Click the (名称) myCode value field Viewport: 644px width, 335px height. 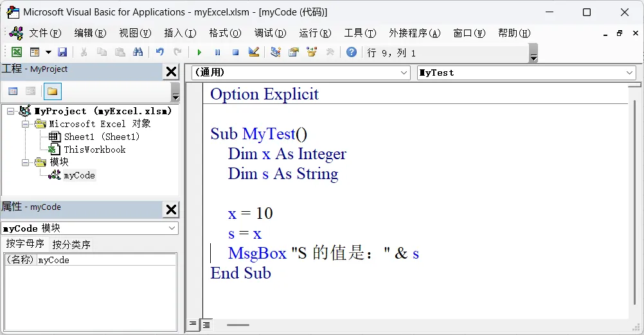pyautogui.click(x=106, y=260)
